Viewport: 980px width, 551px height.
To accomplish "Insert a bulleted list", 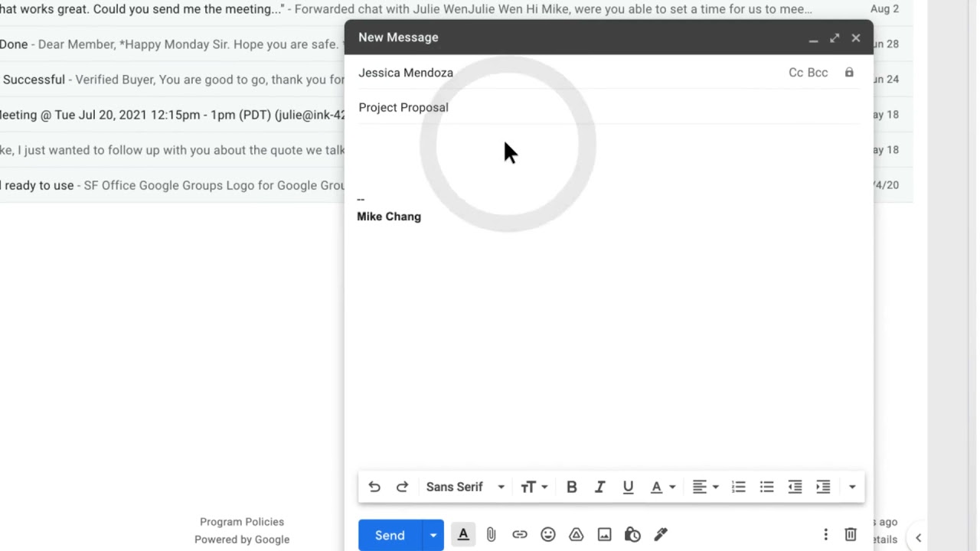I will (x=766, y=487).
